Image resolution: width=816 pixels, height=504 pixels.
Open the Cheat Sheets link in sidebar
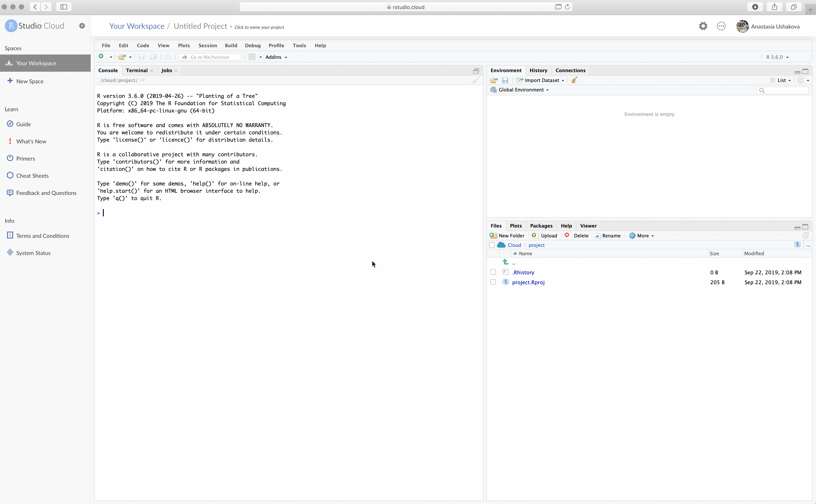click(x=32, y=176)
